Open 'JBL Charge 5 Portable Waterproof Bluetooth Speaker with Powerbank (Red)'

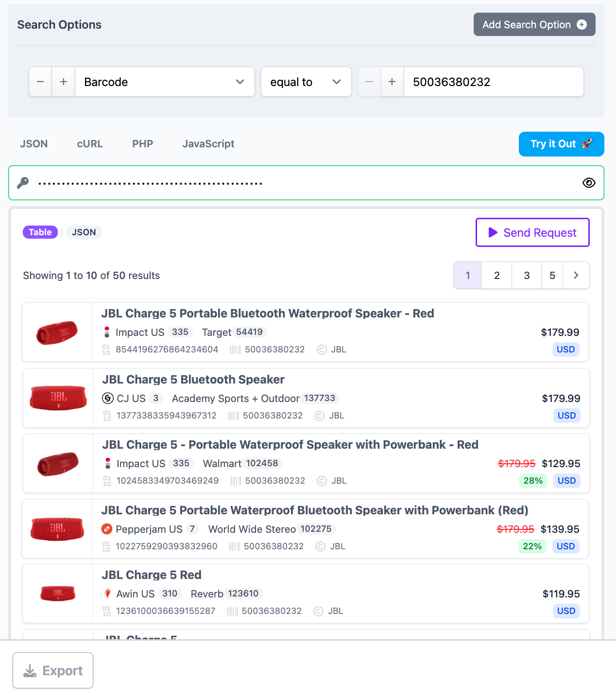(315, 510)
